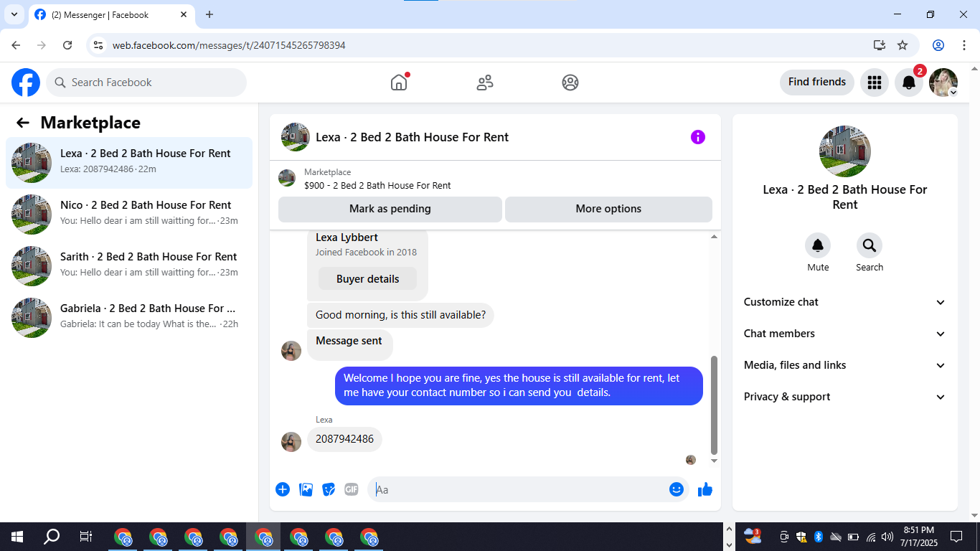Image resolution: width=980 pixels, height=551 pixels.
Task: Open the emoji picker smiley icon
Action: pos(677,489)
